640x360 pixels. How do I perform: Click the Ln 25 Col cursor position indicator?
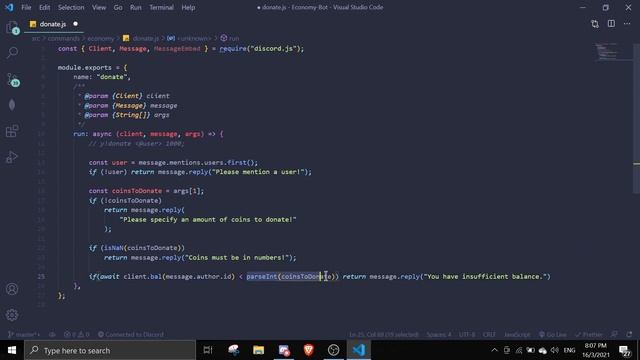384,334
